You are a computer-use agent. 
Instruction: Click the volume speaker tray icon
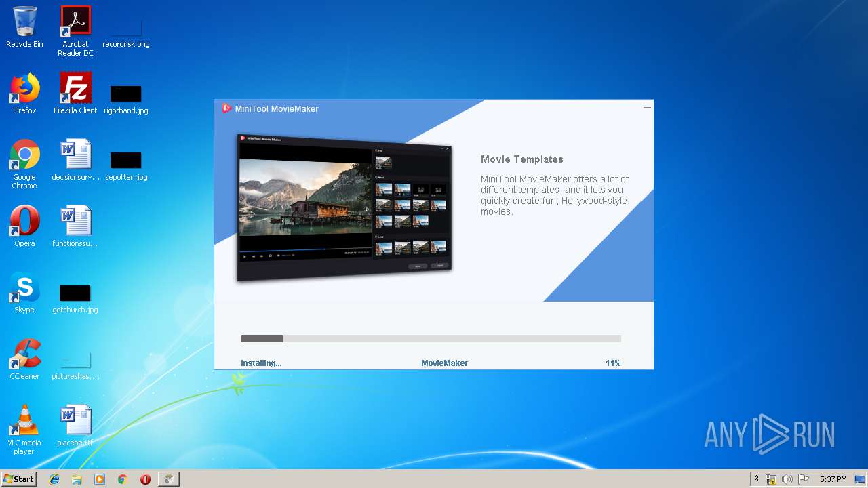point(787,479)
